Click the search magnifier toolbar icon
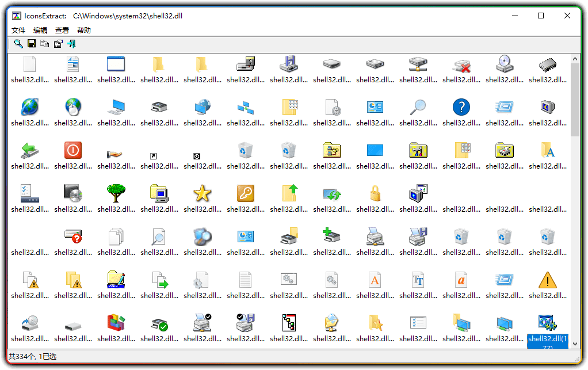588x370 pixels. pyautogui.click(x=18, y=44)
